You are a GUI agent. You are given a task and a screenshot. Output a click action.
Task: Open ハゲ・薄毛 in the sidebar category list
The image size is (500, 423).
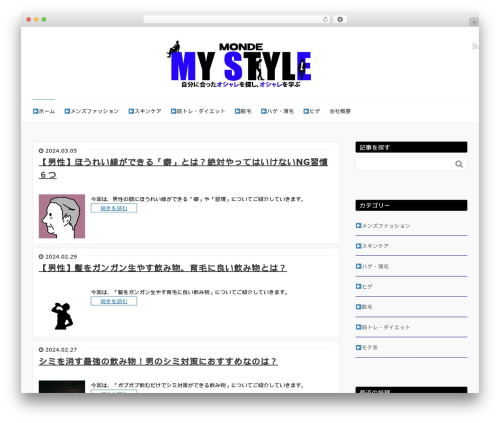pyautogui.click(x=372, y=266)
